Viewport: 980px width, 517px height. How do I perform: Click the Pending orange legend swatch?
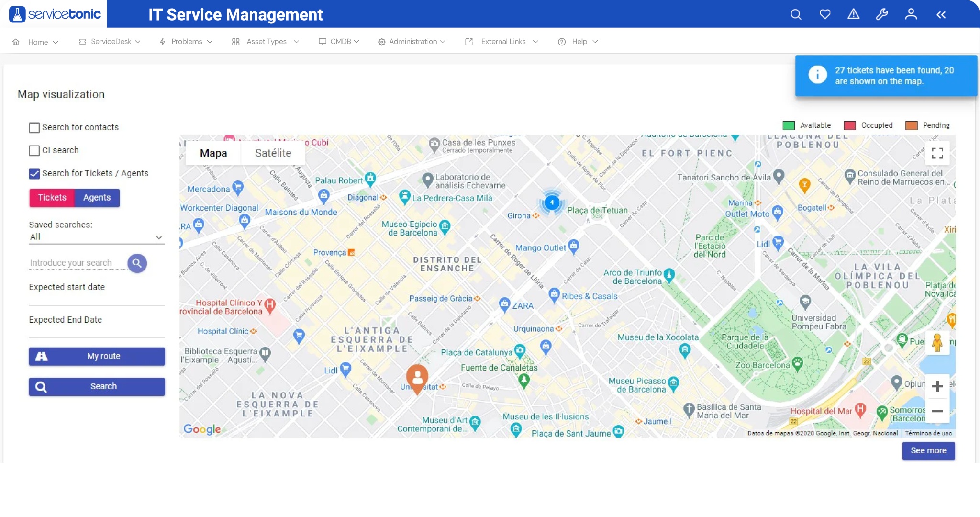[912, 125]
